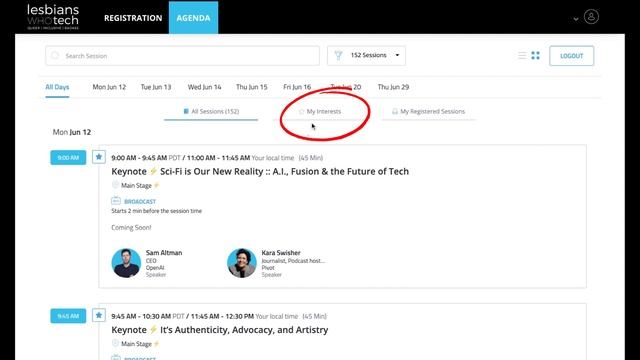Viewport: 640px width, 360px height.
Task: Open Sci-Fi is Our New Reality keynote title
Action: coord(260,171)
